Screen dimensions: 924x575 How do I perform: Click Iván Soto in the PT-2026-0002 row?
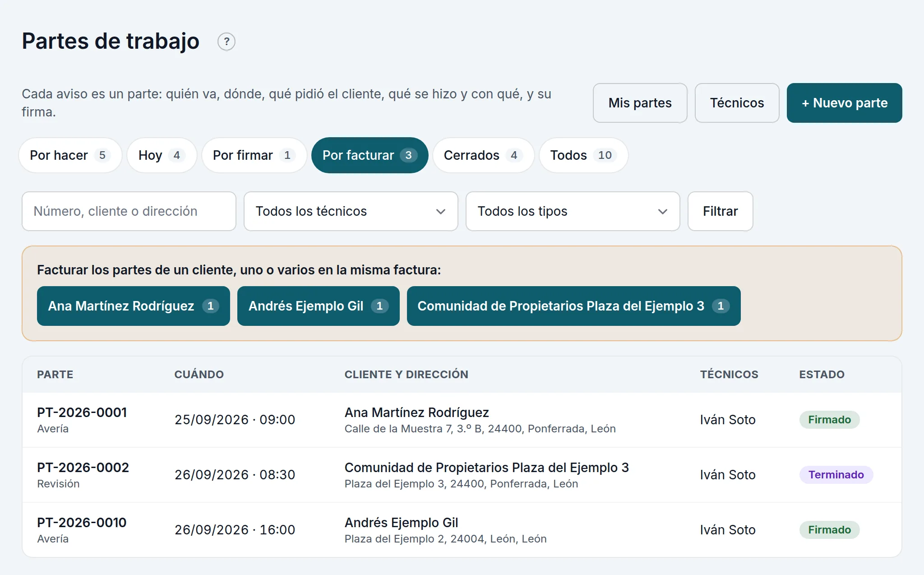727,475
